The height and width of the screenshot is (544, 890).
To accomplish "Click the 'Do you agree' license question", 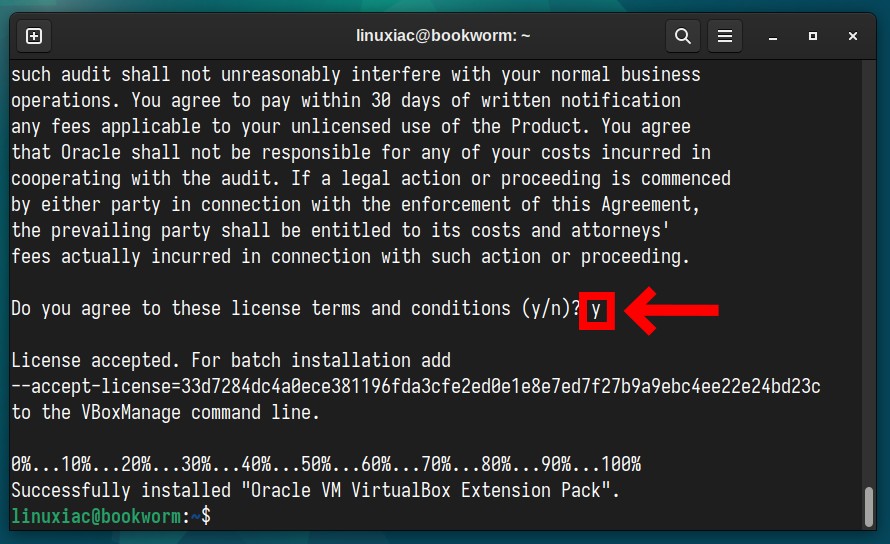I will click(295, 308).
